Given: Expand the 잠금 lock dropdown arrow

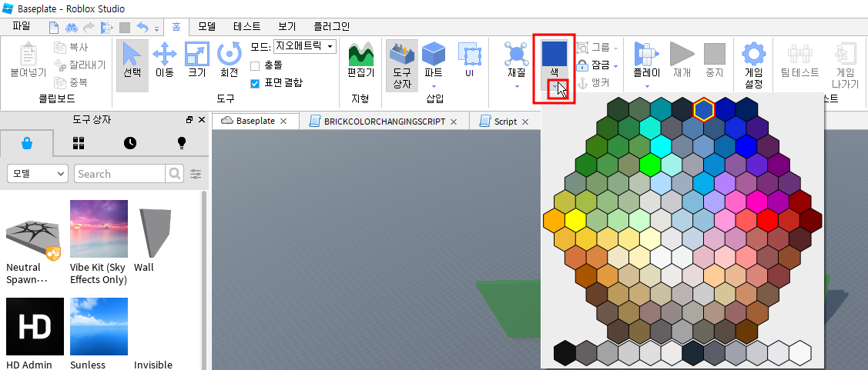Looking at the screenshot, I should click(x=615, y=66).
